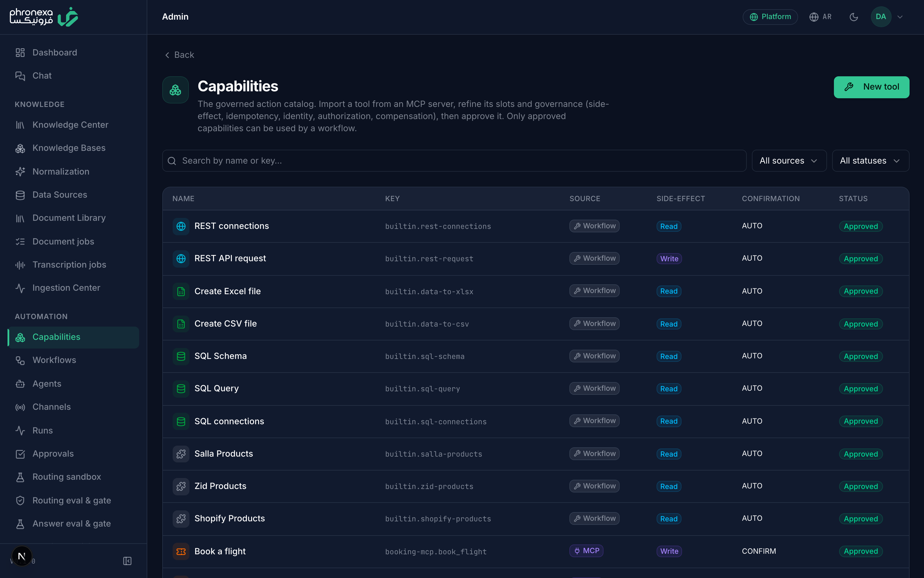Collapse the sidebar panel
The width and height of the screenshot is (924, 578).
[127, 561]
